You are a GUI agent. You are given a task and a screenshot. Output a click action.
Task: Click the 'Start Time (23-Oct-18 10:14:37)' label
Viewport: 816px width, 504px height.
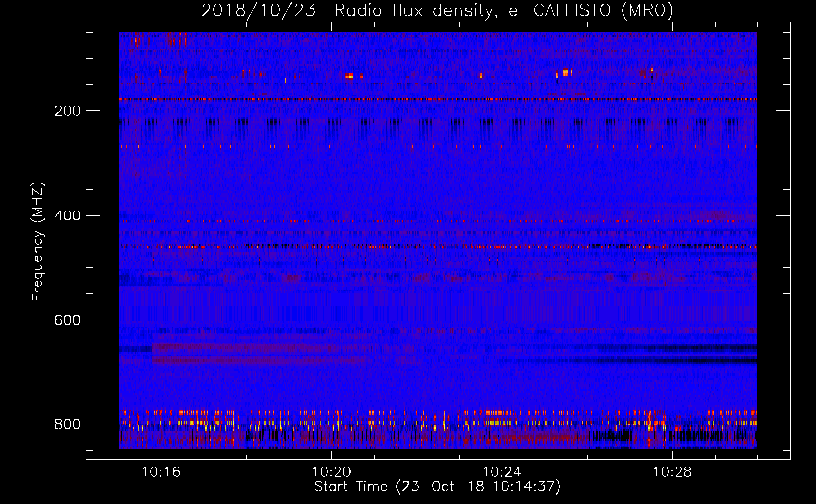(437, 487)
